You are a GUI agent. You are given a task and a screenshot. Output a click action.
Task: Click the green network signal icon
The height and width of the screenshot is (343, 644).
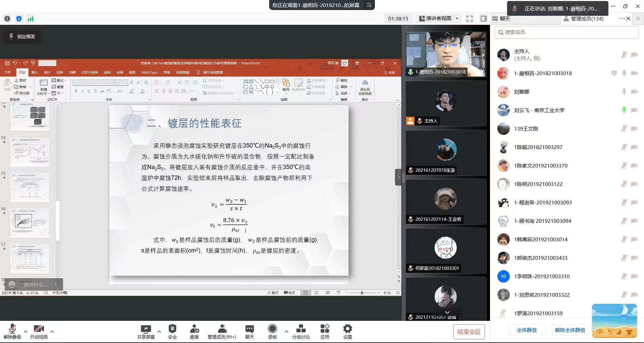pos(31,19)
